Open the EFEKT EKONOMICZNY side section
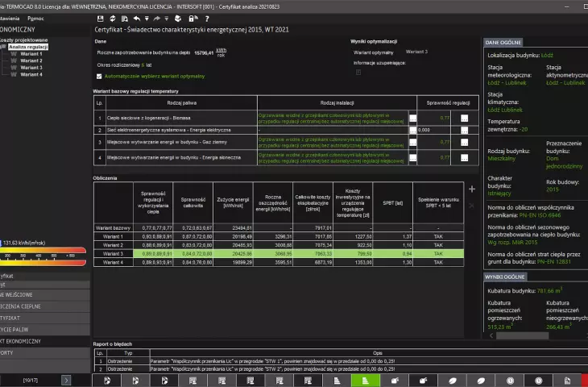This screenshot has height=387, width=588. 45,341
